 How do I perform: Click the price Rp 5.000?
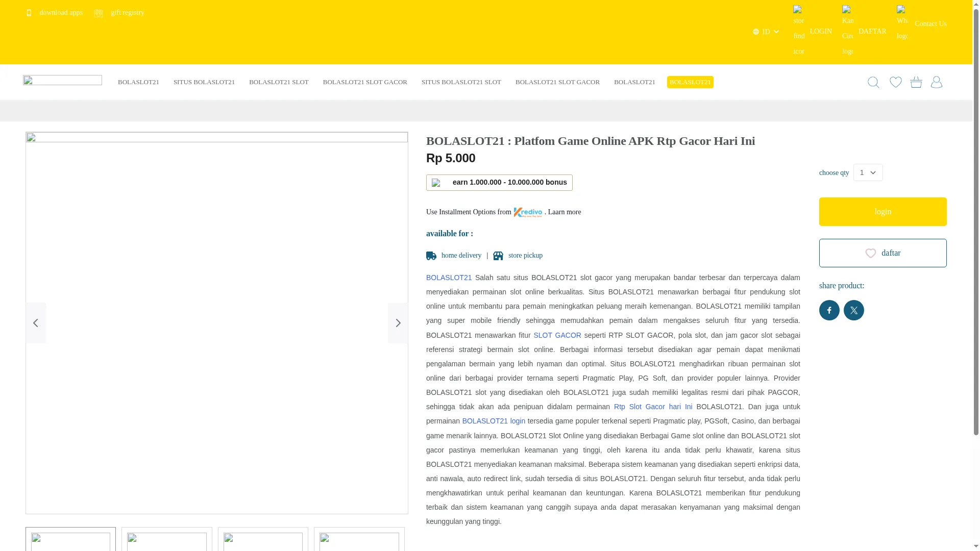pos(451,158)
